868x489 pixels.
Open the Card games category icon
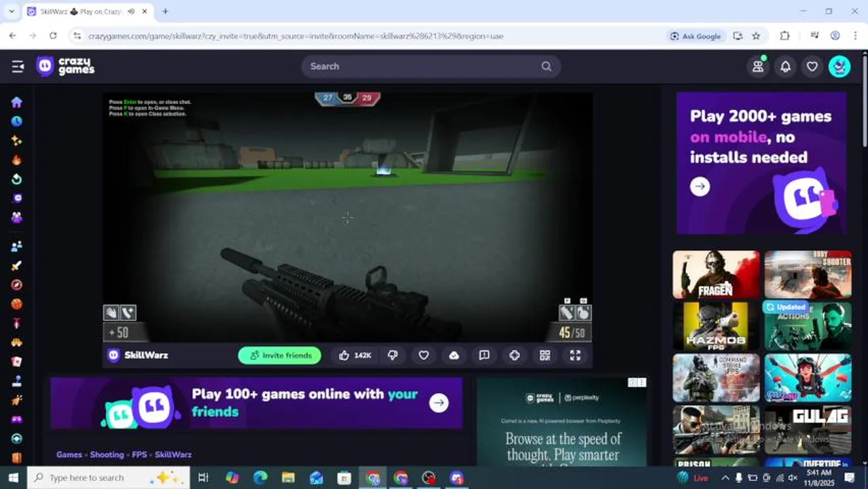16,361
